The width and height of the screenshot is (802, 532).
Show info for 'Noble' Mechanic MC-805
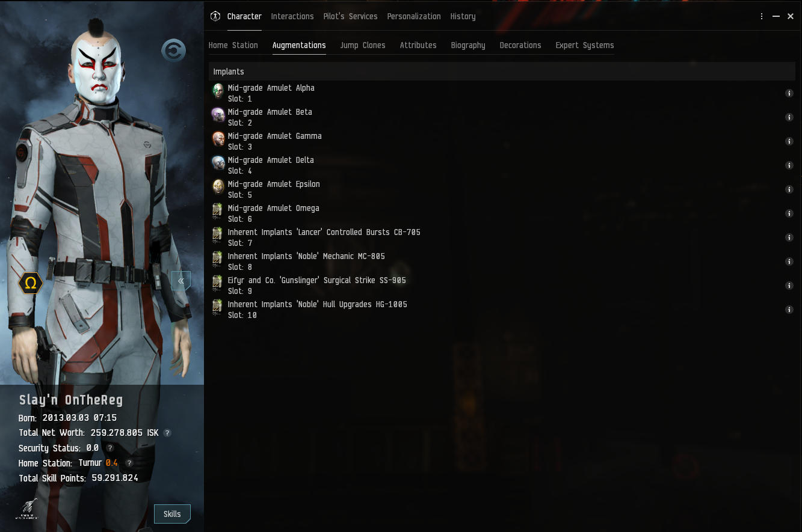point(789,261)
